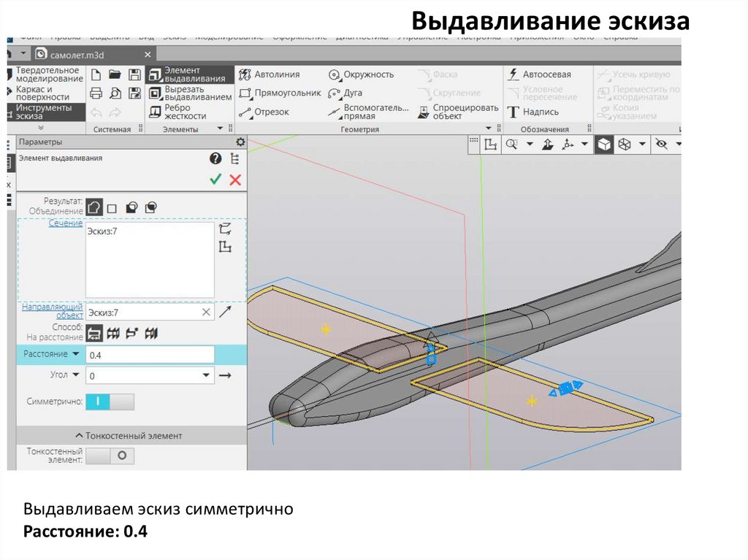Screen dimensions: 748x560
Task: Enable the Тонкостенный элемент switch
Action: 110,456
